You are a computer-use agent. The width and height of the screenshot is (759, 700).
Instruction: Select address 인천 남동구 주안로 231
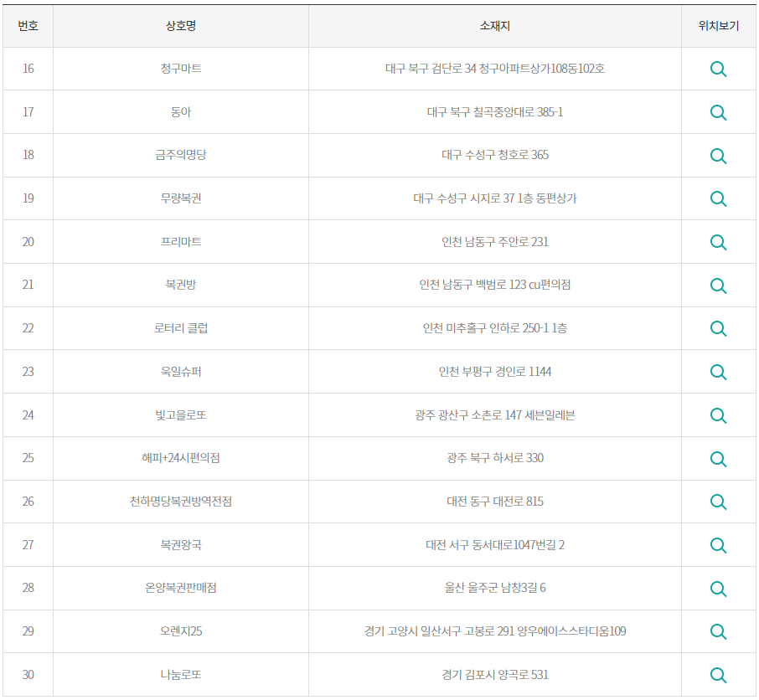point(495,242)
